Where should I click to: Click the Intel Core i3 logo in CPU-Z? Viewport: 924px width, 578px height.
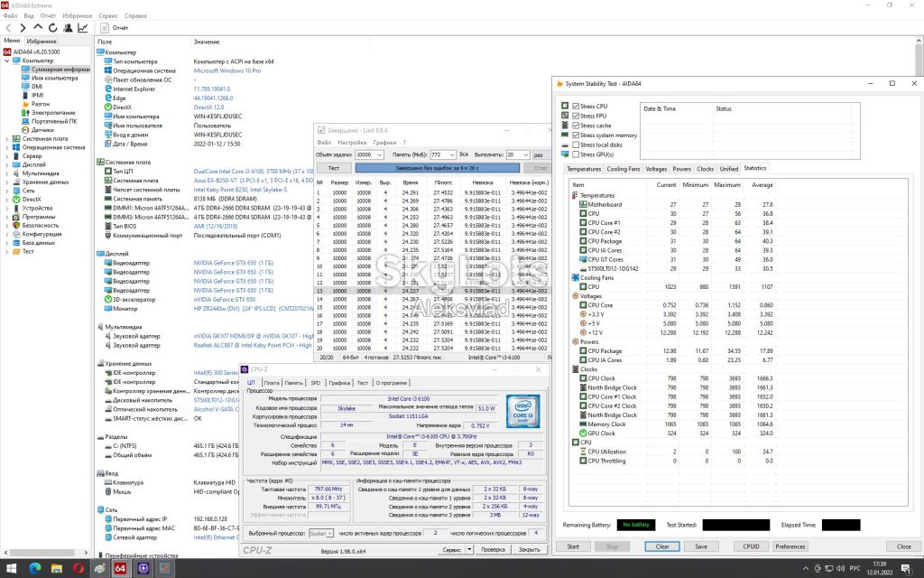coord(522,411)
